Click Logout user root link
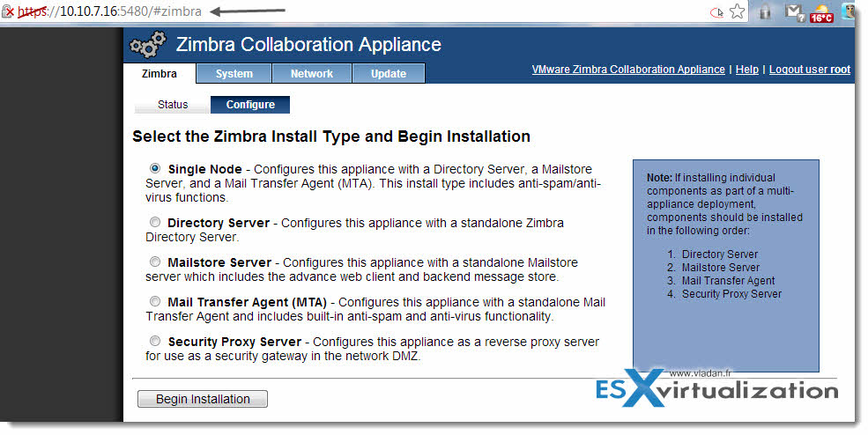The height and width of the screenshot is (435, 868). [x=809, y=70]
